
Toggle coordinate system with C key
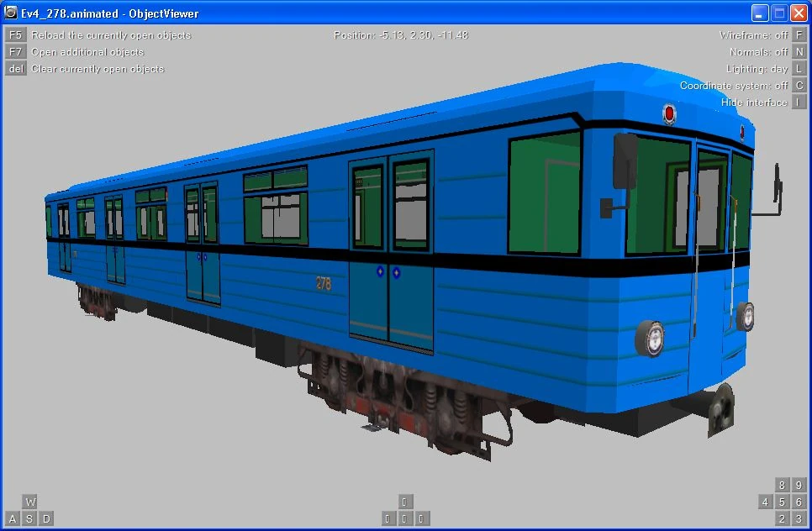pos(799,86)
